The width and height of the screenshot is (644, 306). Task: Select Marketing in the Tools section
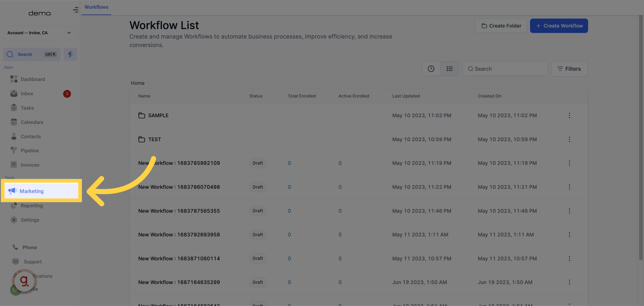click(41, 191)
